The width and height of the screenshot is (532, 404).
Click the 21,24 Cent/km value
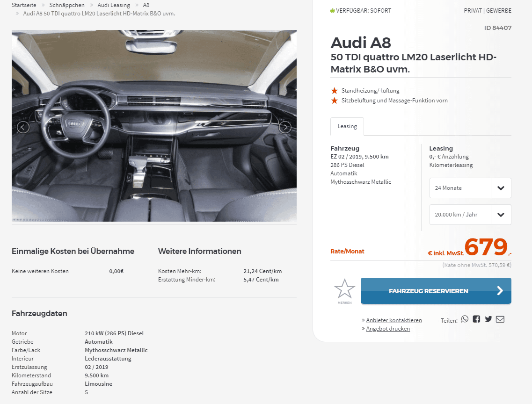coord(262,271)
